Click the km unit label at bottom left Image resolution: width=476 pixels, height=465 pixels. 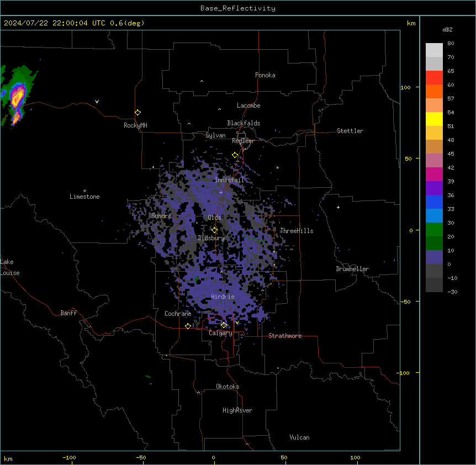click(x=8, y=458)
